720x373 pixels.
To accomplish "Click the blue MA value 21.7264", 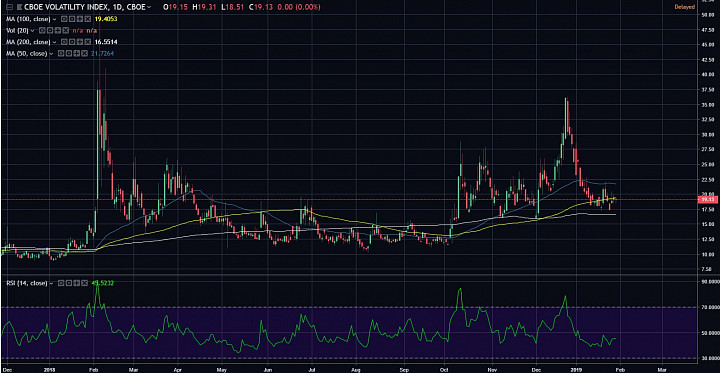I will tap(102, 54).
